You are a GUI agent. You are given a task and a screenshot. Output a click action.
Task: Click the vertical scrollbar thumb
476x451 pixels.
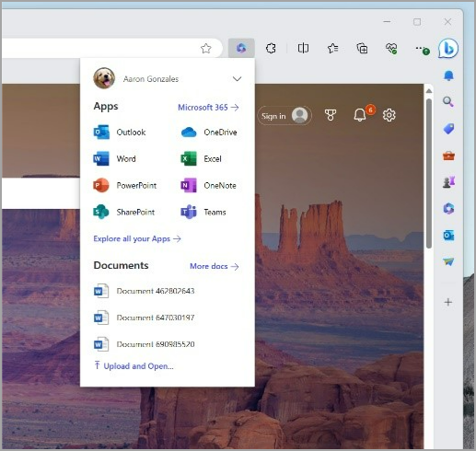[429, 173]
